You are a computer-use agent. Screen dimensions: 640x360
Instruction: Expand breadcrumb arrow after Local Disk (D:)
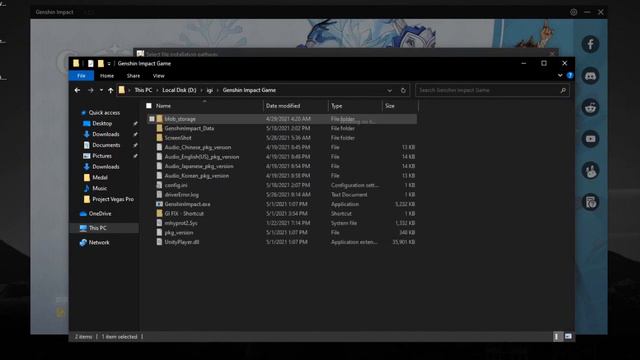[201, 90]
